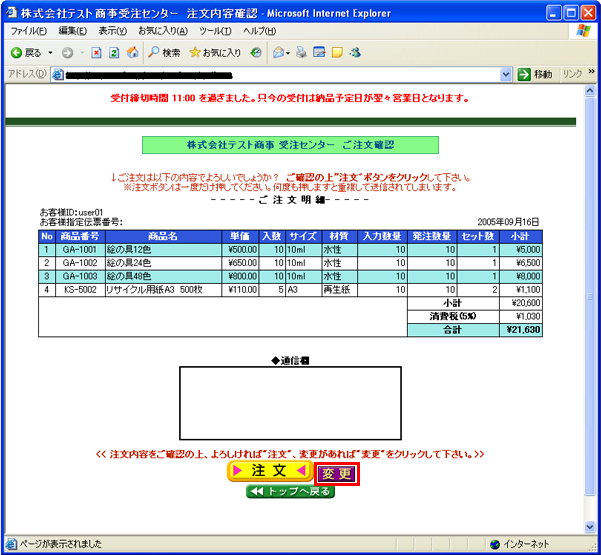Viewport: 601px width, 555px height.
Task: Click the page icon in address bar
Action: tap(57, 74)
